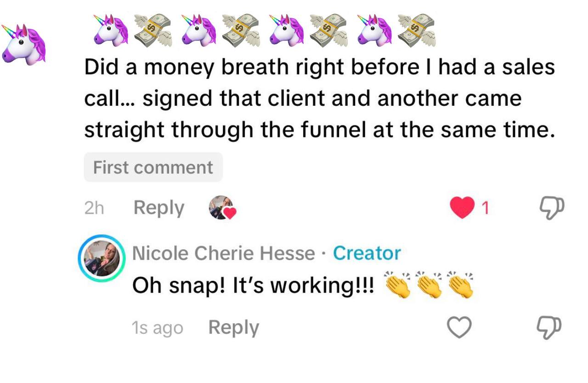Click the '1s ago' timestamp on the reply
Screen dimensions: 588x383
(157, 328)
